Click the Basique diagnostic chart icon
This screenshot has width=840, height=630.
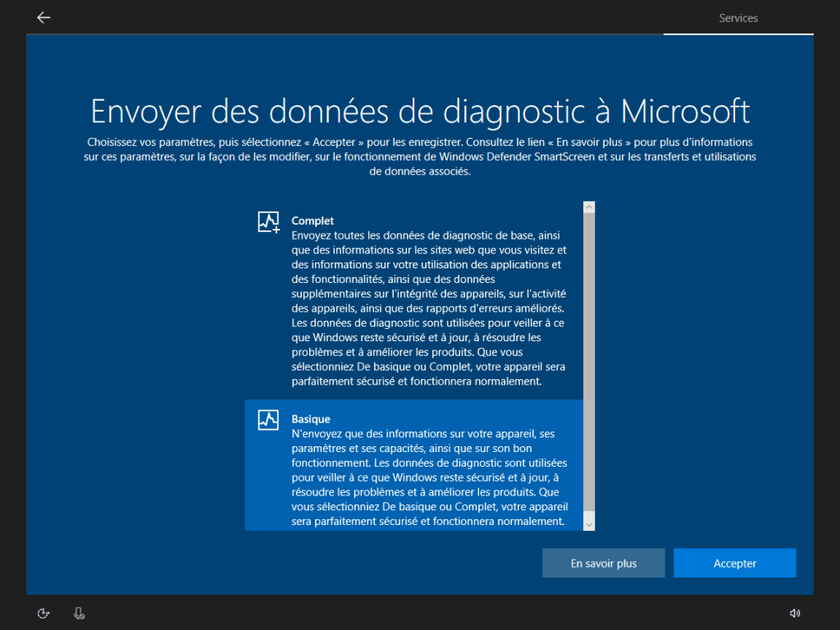[x=268, y=420]
